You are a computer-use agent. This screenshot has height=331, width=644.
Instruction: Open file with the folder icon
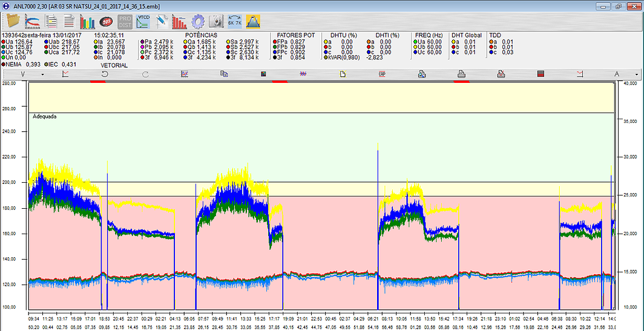click(13, 22)
